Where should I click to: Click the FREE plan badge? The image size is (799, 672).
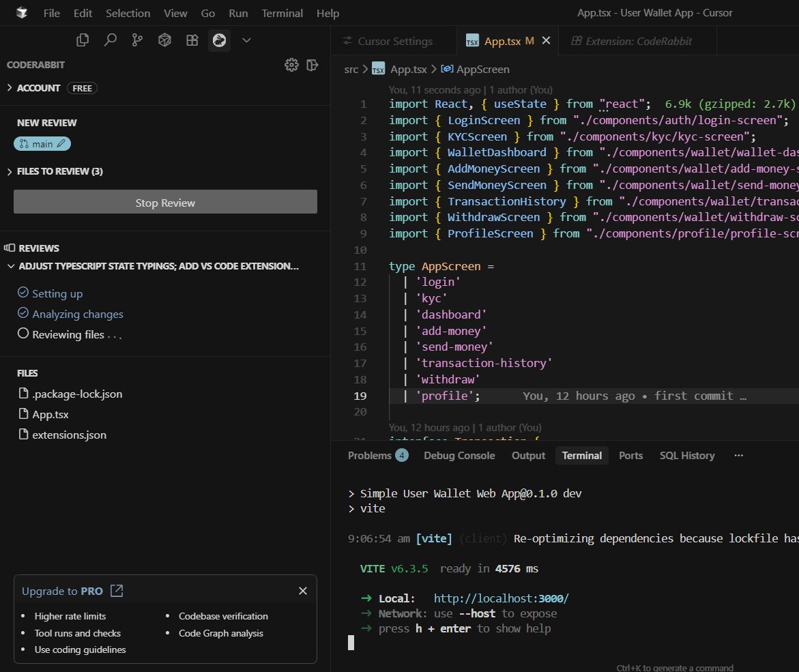82,88
